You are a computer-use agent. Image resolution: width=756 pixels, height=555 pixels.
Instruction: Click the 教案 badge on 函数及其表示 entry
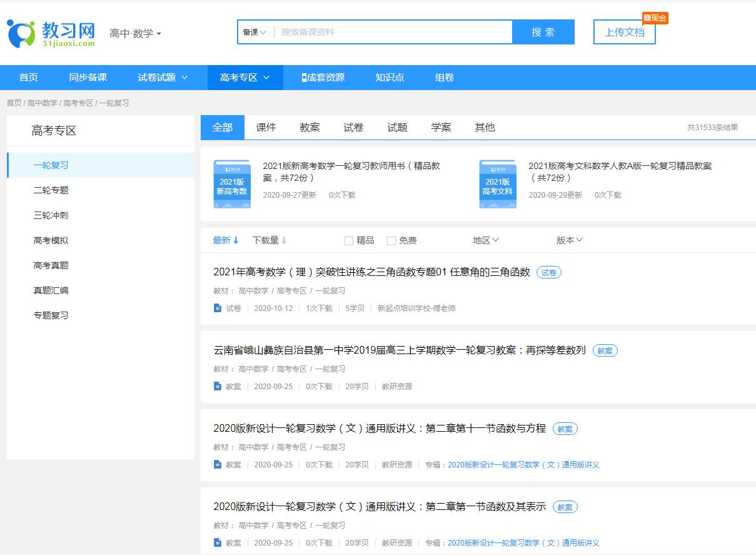coord(564,507)
